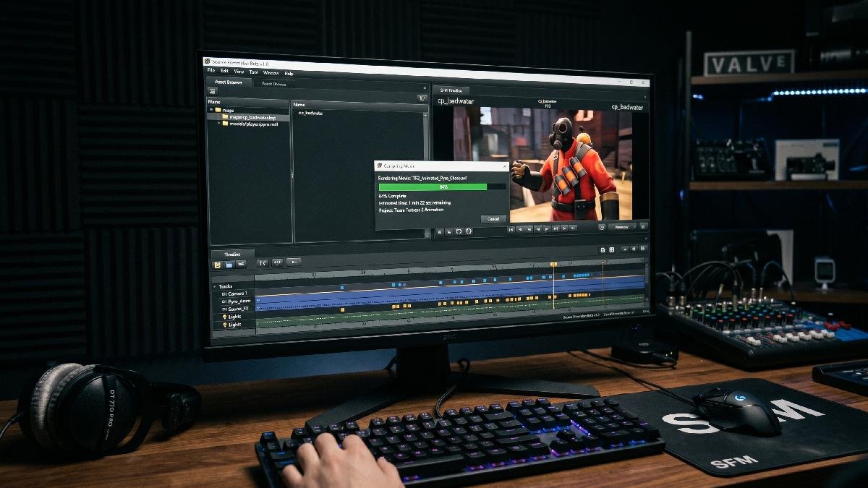Select the Pyro_Anim track
868x488 pixels.
coord(236,301)
